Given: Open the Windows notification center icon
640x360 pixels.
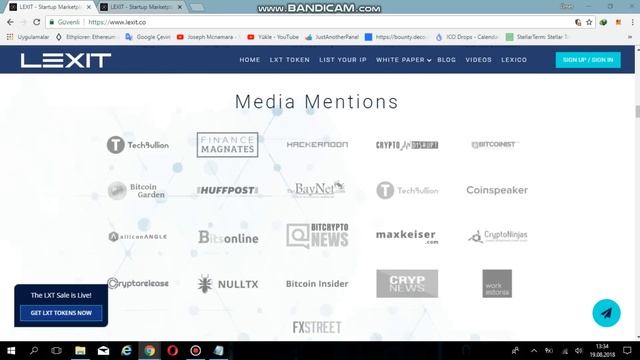Looking at the screenshot, I should click(627, 351).
